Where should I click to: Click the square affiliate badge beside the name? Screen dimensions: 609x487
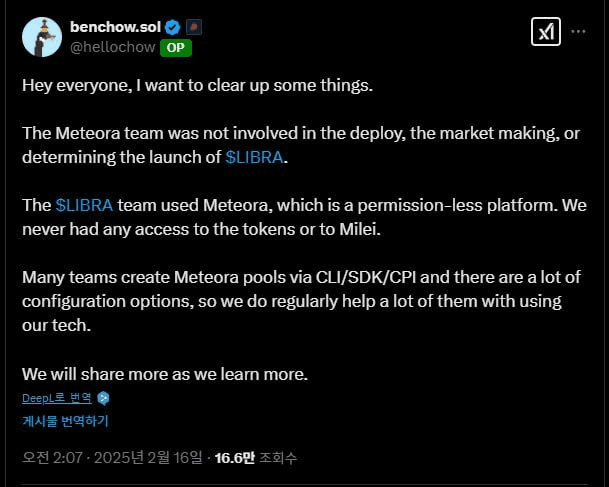click(x=194, y=27)
